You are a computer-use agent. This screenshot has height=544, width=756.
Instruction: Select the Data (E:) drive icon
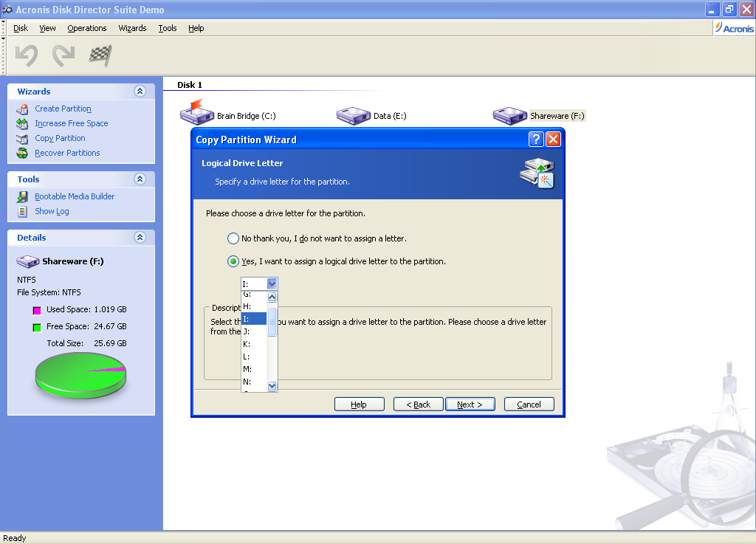tap(354, 116)
